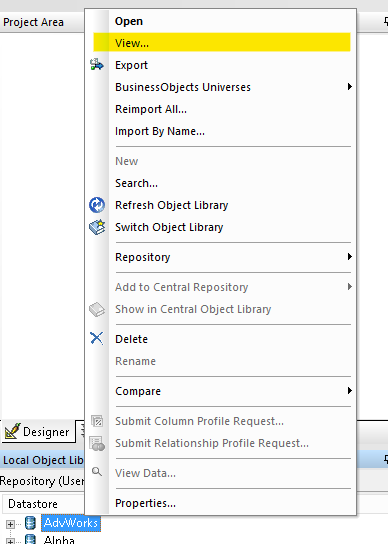This screenshot has width=388, height=544.
Task: Select the AdvWorks datastore item
Action: 71,523
